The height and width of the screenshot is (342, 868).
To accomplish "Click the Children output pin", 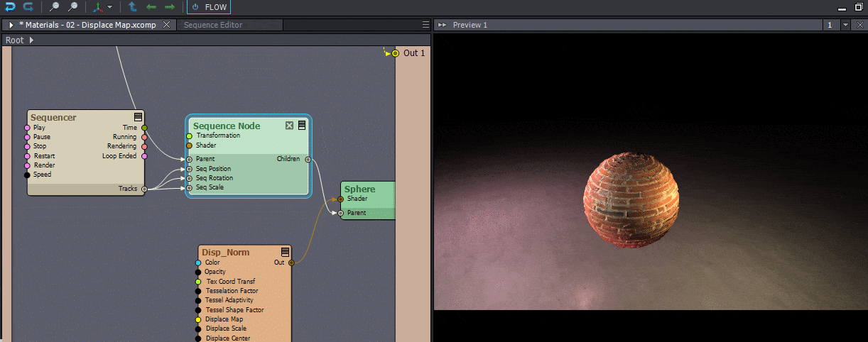I will 308,159.
